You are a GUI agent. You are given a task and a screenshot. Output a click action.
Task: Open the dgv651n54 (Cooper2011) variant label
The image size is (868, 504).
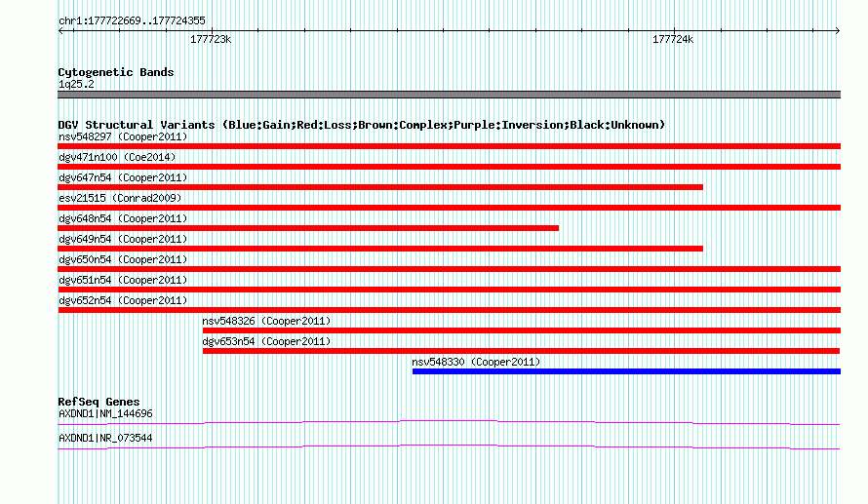click(x=123, y=280)
